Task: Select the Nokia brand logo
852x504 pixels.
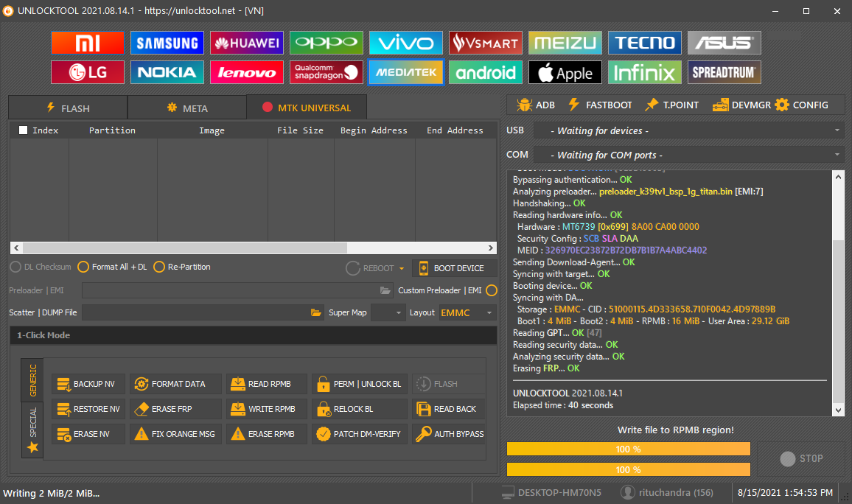Action: (x=167, y=72)
